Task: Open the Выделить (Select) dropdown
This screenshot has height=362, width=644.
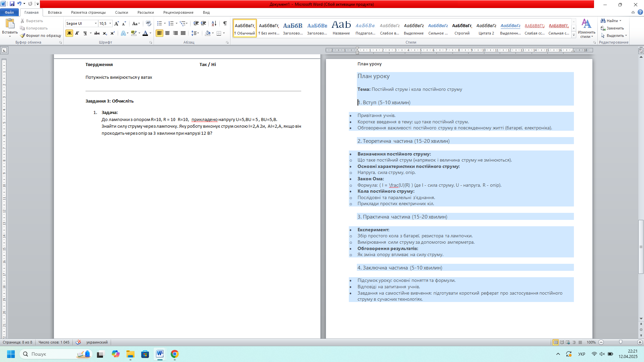Action: click(x=614, y=36)
